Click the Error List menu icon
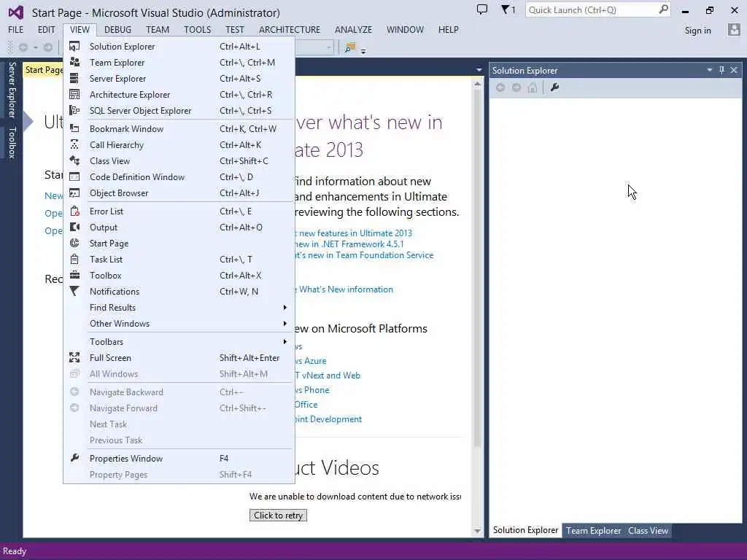 (x=74, y=211)
